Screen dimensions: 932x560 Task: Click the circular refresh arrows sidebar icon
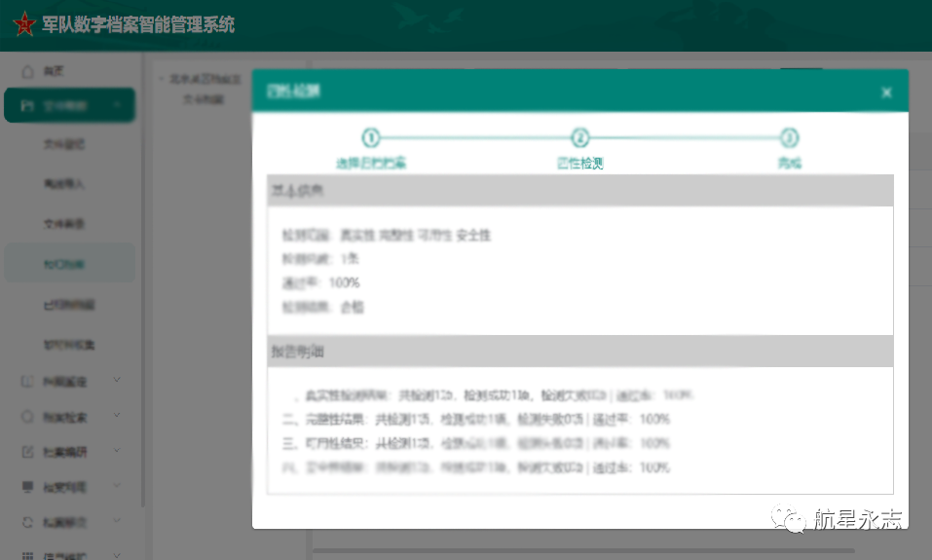(x=27, y=523)
